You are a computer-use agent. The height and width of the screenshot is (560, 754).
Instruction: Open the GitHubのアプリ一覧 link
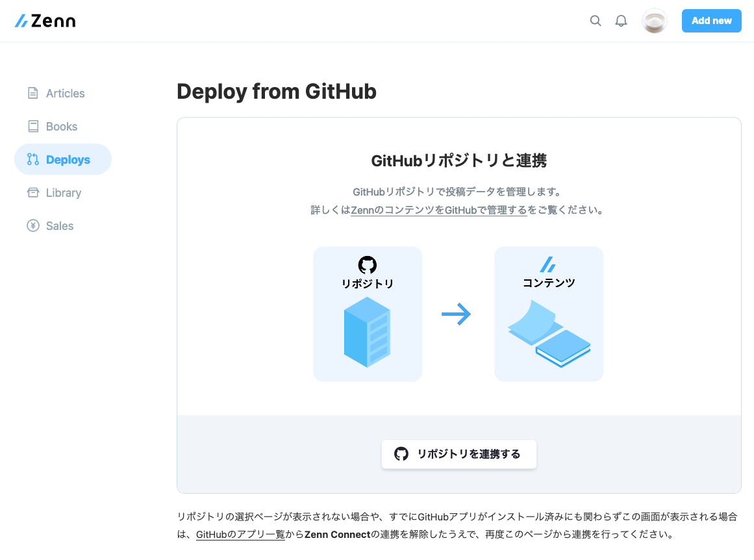(x=240, y=535)
